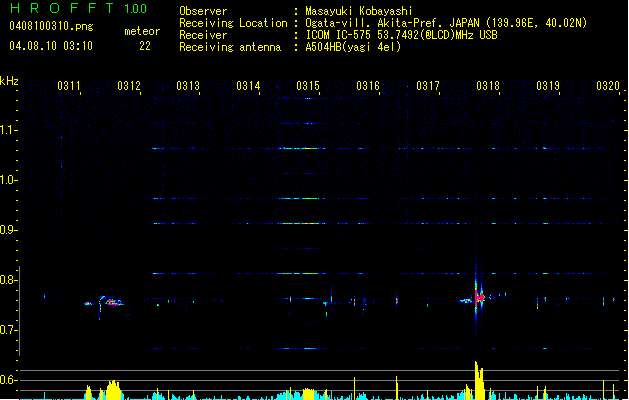Click the 1.1 kHz axis label
The width and height of the screenshot is (629, 400).
9,130
